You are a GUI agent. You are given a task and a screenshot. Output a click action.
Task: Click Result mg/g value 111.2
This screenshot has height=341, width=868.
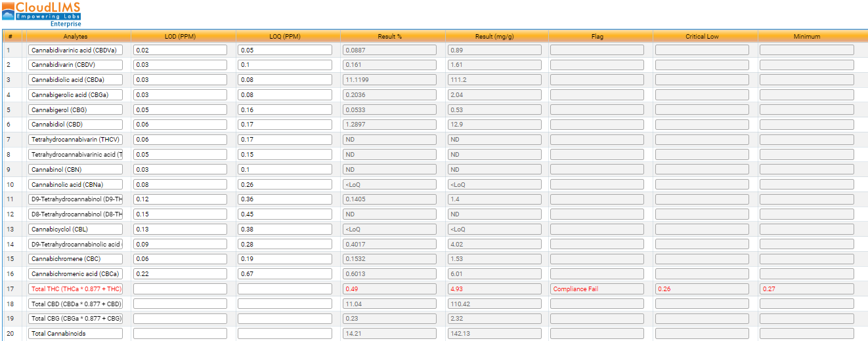[x=494, y=79]
